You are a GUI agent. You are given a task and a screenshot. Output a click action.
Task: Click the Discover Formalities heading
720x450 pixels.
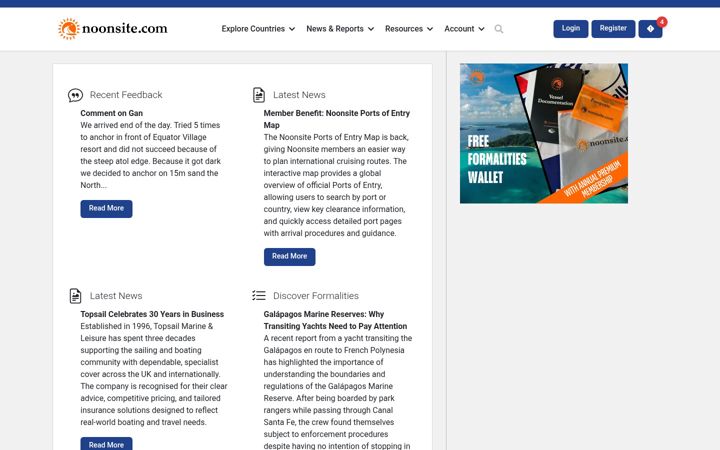click(x=316, y=296)
